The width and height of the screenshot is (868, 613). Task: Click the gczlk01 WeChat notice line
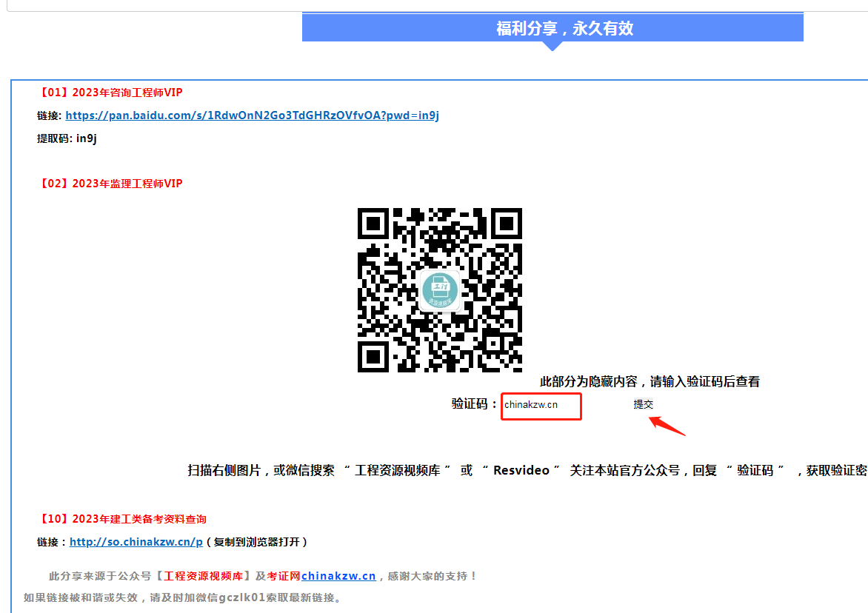pos(184,597)
